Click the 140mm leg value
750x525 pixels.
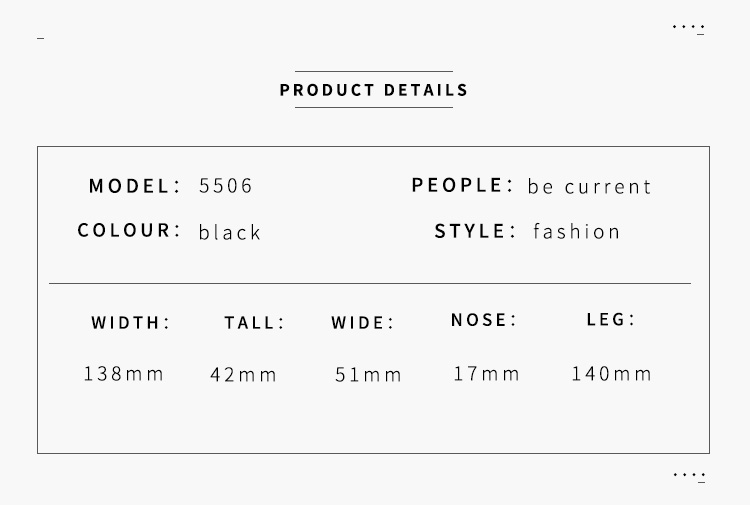[x=612, y=373]
